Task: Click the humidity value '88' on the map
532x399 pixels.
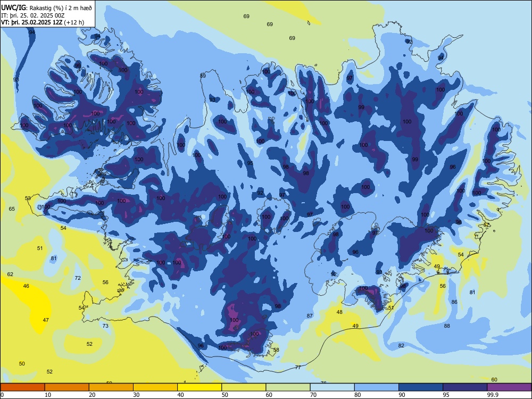Action: coord(447,326)
